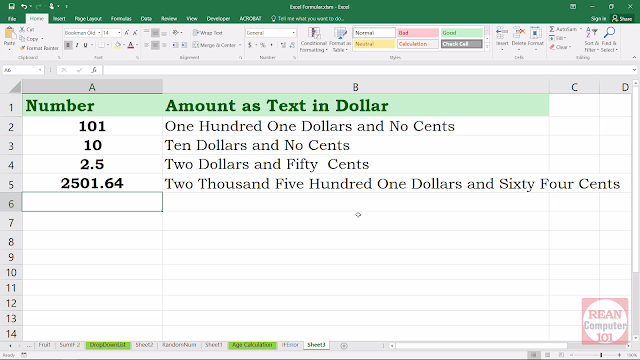The height and width of the screenshot is (360, 640).
Task: Click the Bottom Align icon
Action: [x=164, y=33]
